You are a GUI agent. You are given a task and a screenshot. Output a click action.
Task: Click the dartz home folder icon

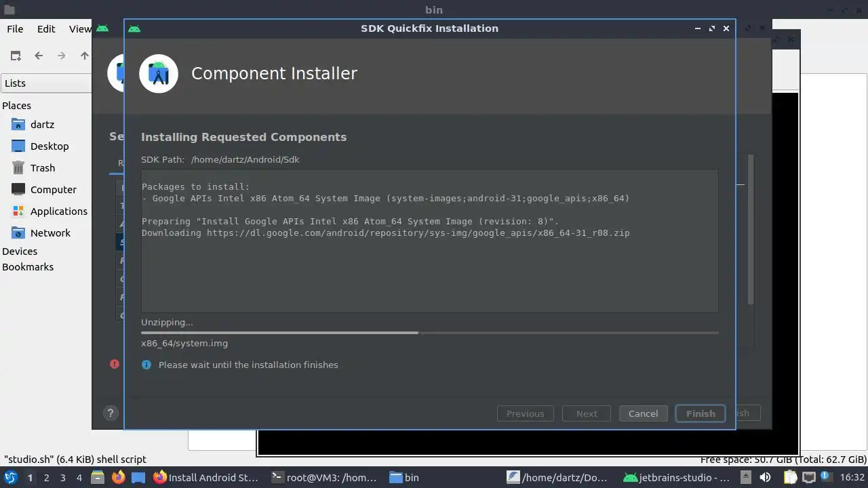(x=18, y=125)
